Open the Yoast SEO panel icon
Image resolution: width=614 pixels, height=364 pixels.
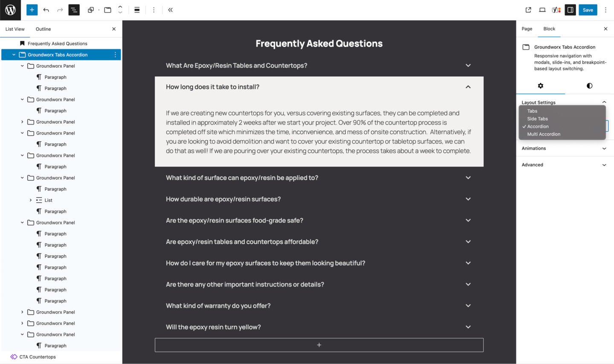[556, 10]
